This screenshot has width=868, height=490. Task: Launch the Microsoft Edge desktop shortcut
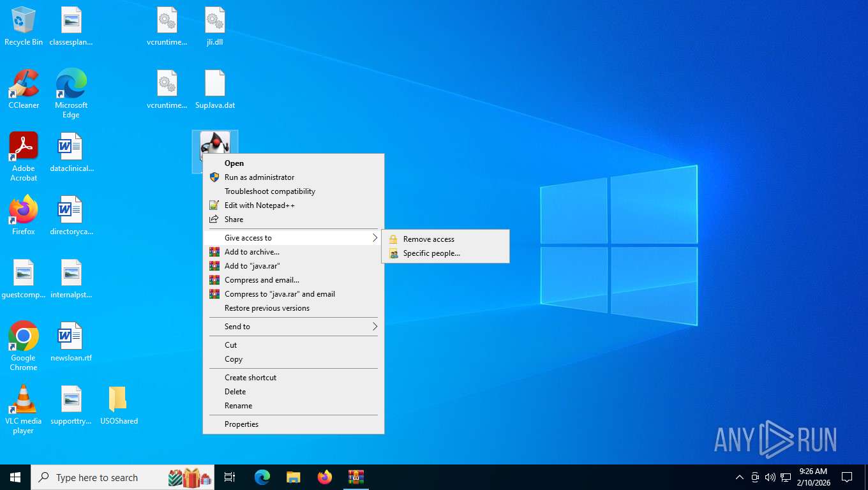pyautogui.click(x=71, y=94)
